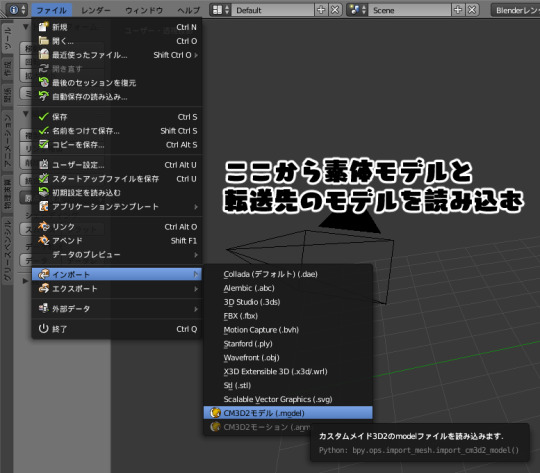Expand 最近使ったファイル submenu
The width and height of the screenshot is (540, 473).
click(117, 55)
